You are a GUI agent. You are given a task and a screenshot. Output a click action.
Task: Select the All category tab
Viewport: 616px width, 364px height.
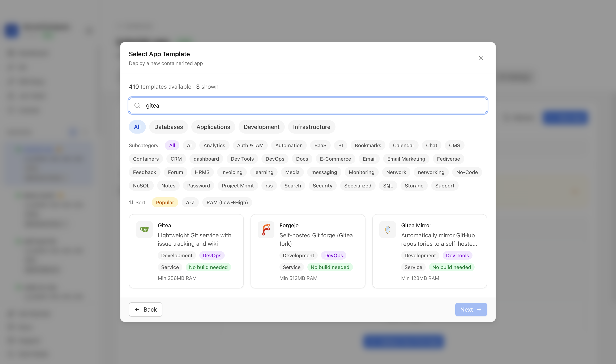pos(137,127)
